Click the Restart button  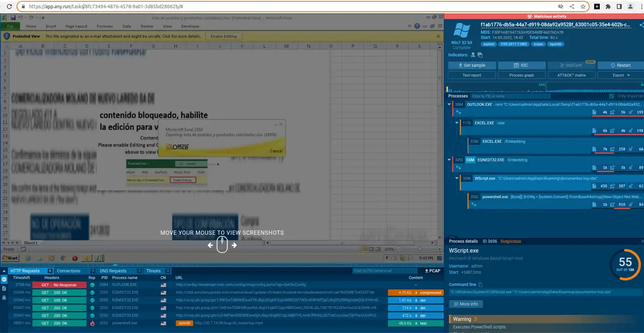pyautogui.click(x=620, y=65)
